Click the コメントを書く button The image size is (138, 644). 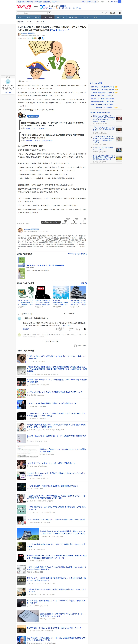click(69, 314)
